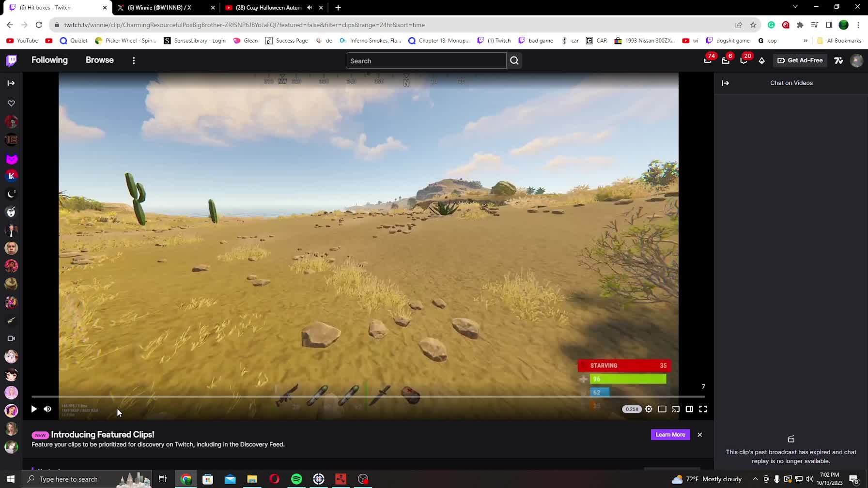The image size is (868, 488).
Task: Open the Windows notification center
Action: coord(854,479)
